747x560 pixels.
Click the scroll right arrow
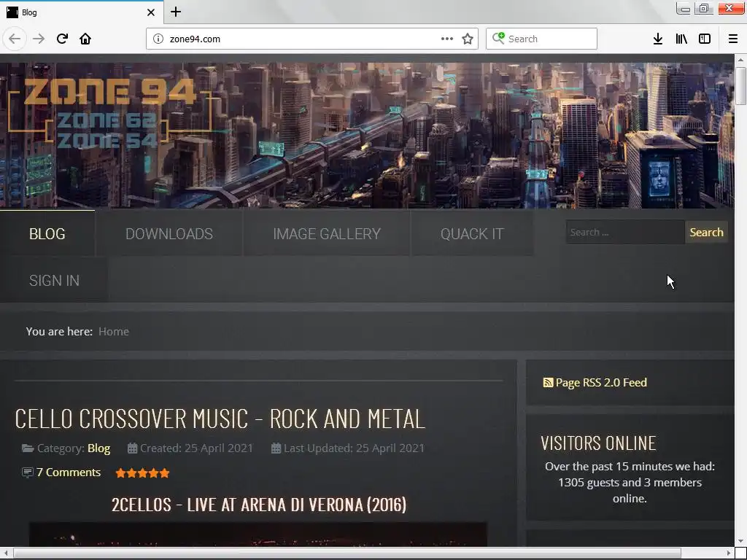pos(729,553)
